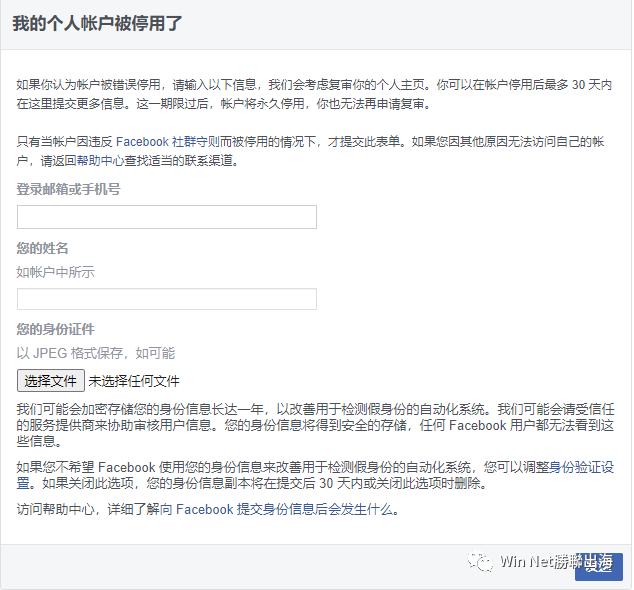This screenshot has height=590, width=634.
Task: Click the label 您的身份证件
Action: click(55, 329)
